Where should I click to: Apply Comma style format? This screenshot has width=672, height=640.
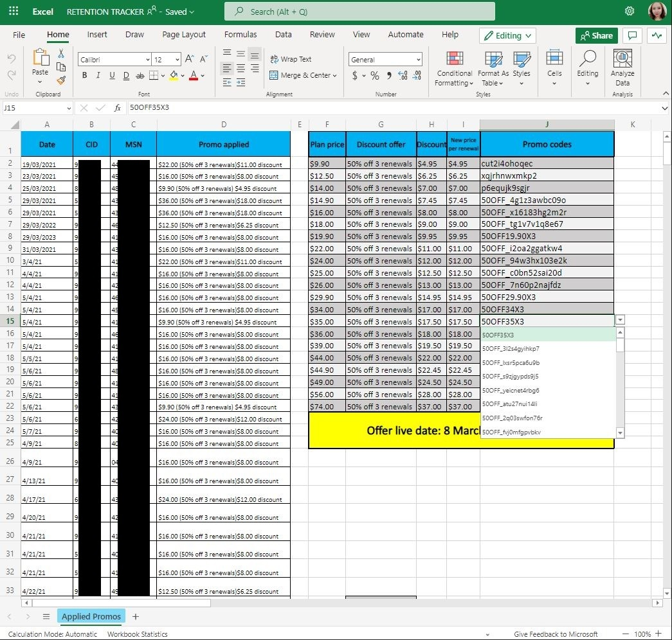point(388,76)
